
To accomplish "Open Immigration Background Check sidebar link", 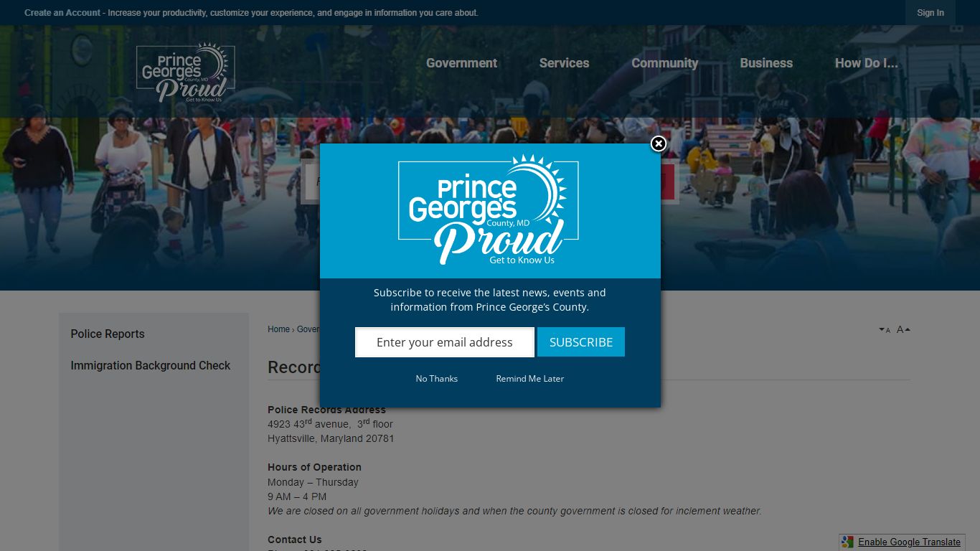I will tap(151, 366).
